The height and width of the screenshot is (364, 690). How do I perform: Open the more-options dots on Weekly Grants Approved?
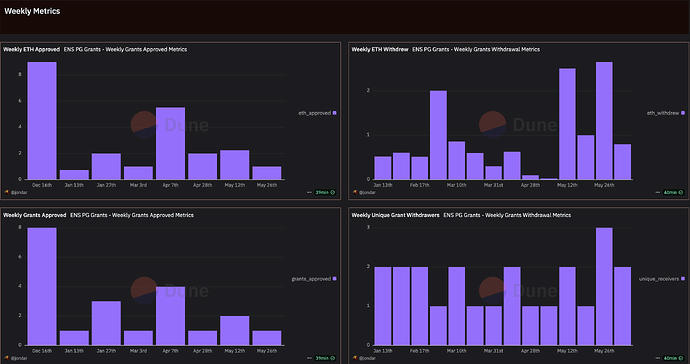309,358
